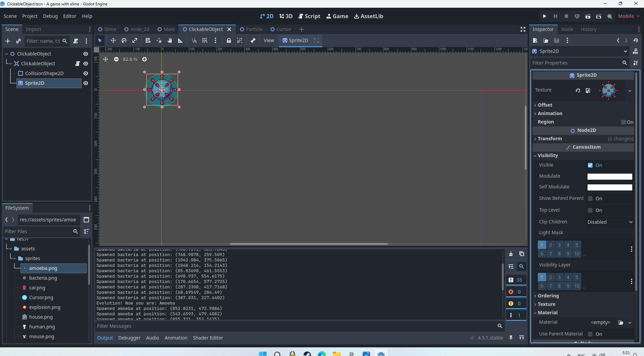644x356 pixels.
Task: Uncheck the Visible property checkbox
Action: coord(590,165)
